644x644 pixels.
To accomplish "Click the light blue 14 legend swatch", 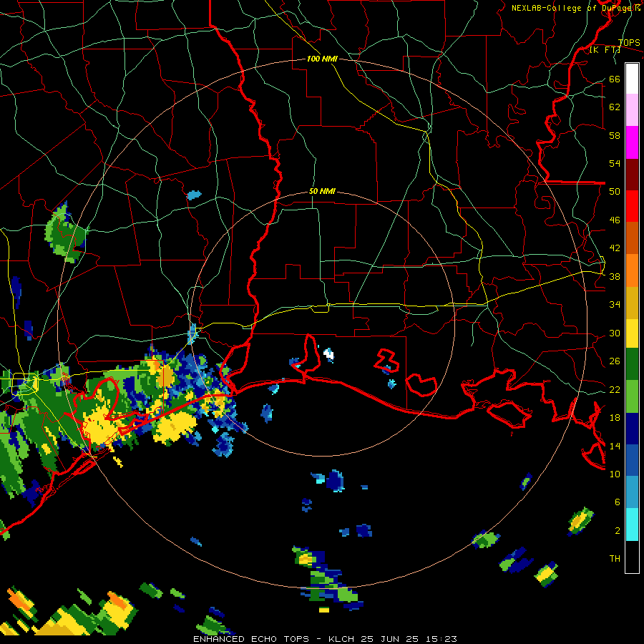I will click(x=632, y=492).
